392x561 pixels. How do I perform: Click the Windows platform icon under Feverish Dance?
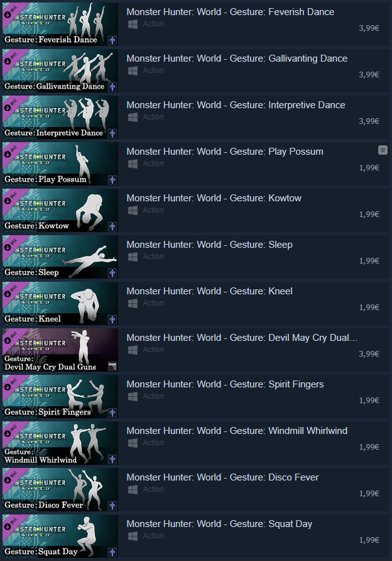point(133,25)
